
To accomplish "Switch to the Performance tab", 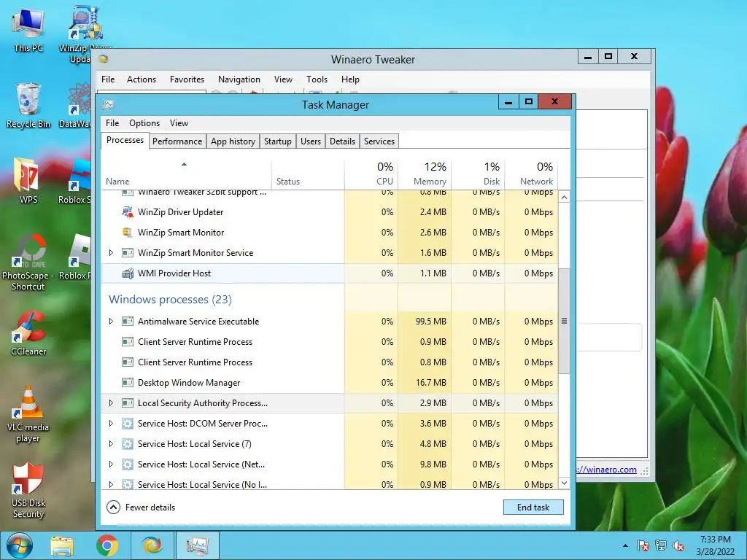I will pos(177,141).
